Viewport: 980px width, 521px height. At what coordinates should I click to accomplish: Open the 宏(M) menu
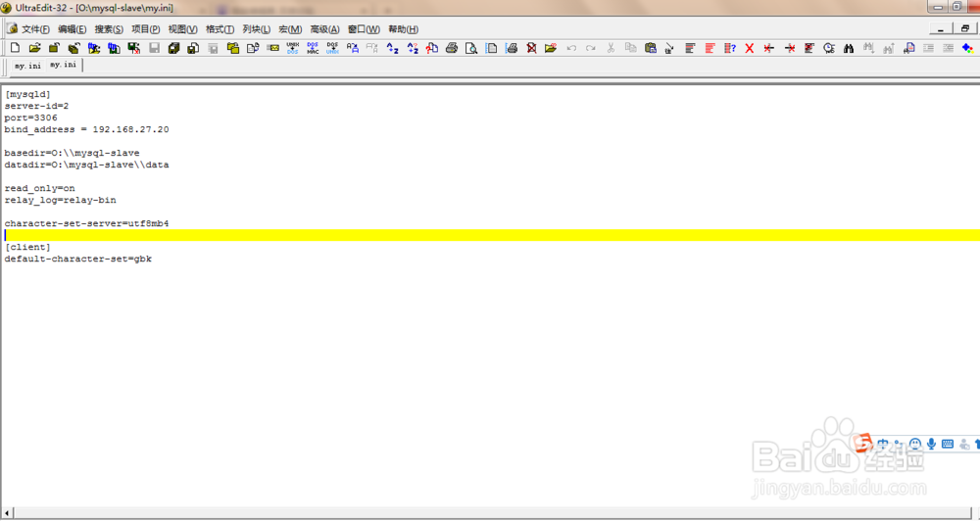click(x=290, y=29)
